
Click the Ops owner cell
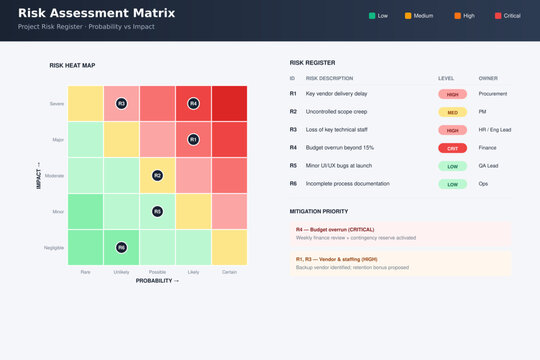483,184
